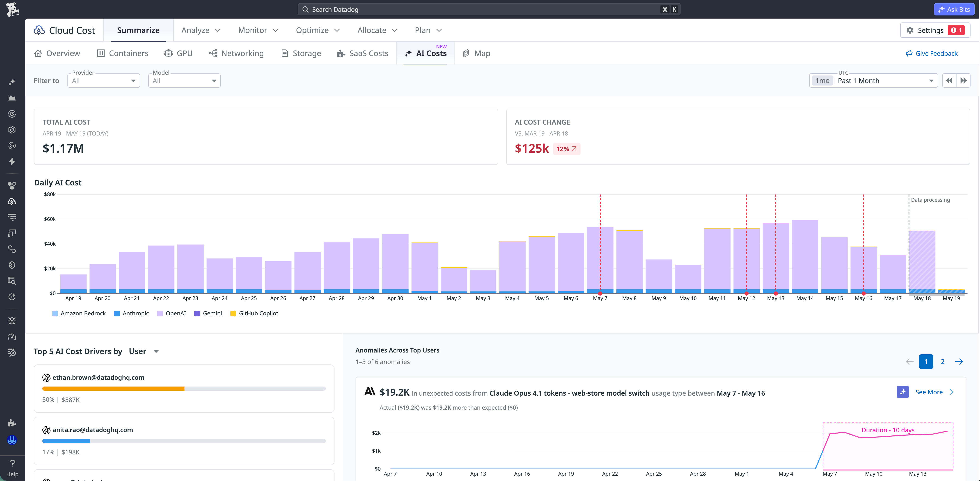Expand the Plan menu
Screen dimensions: 980x481
pos(428,30)
